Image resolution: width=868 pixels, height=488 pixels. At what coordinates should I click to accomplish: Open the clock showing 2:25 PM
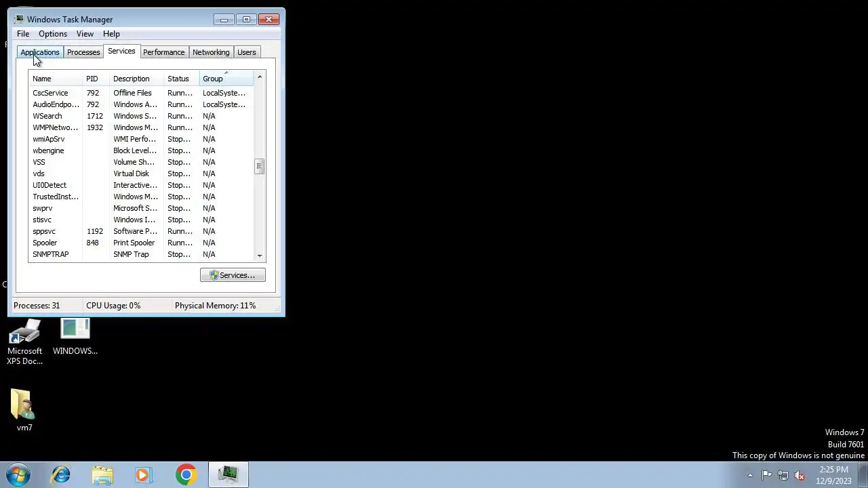coord(833,475)
